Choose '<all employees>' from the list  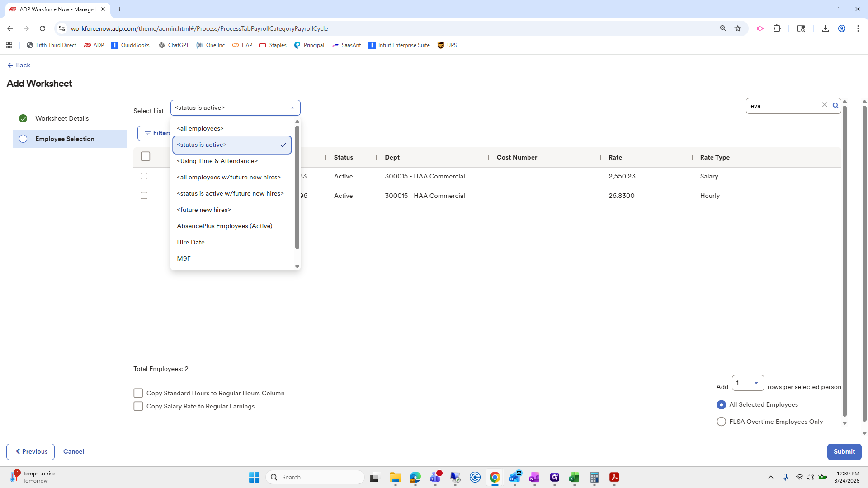tap(200, 128)
